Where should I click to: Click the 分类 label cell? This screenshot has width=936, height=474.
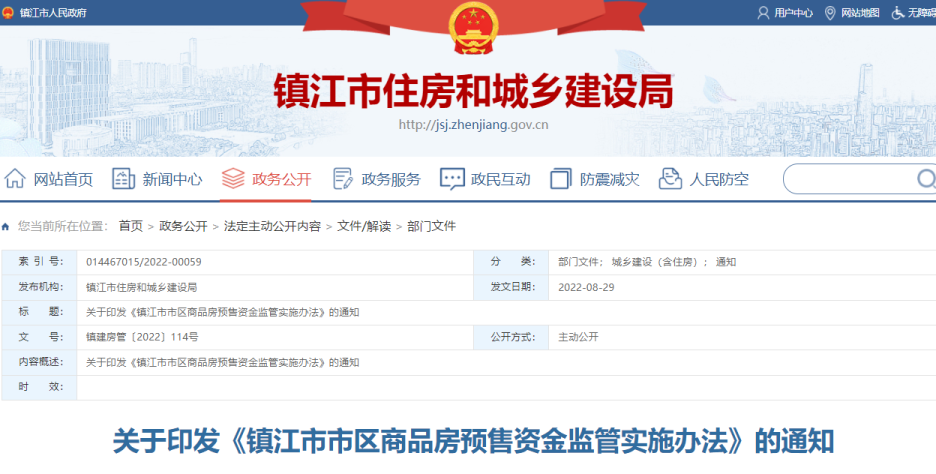tap(511, 262)
